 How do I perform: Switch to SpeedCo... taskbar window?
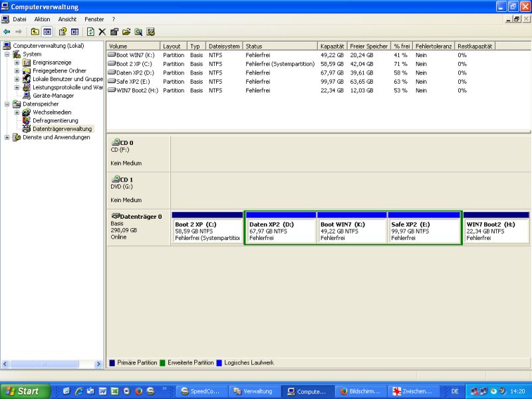(x=201, y=391)
